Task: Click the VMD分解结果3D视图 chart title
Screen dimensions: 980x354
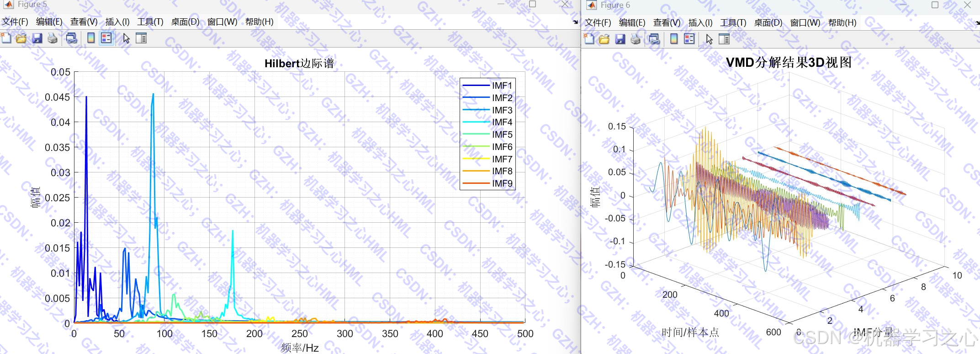Action: 789,62
